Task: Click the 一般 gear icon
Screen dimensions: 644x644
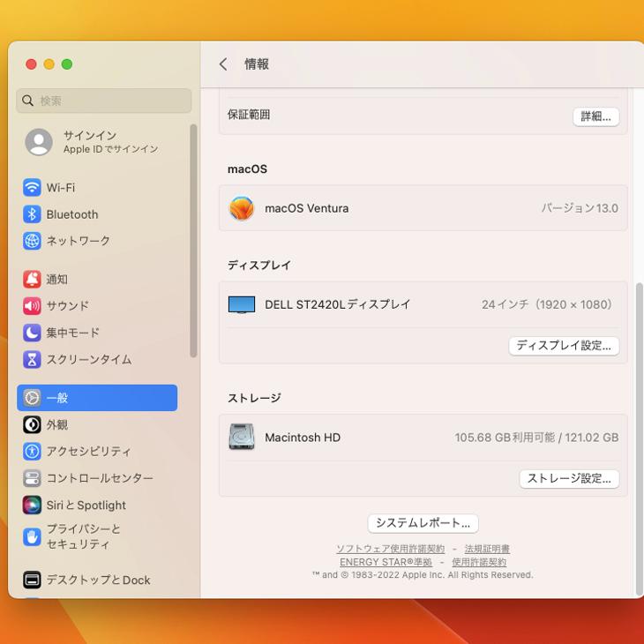Action: pyautogui.click(x=32, y=398)
